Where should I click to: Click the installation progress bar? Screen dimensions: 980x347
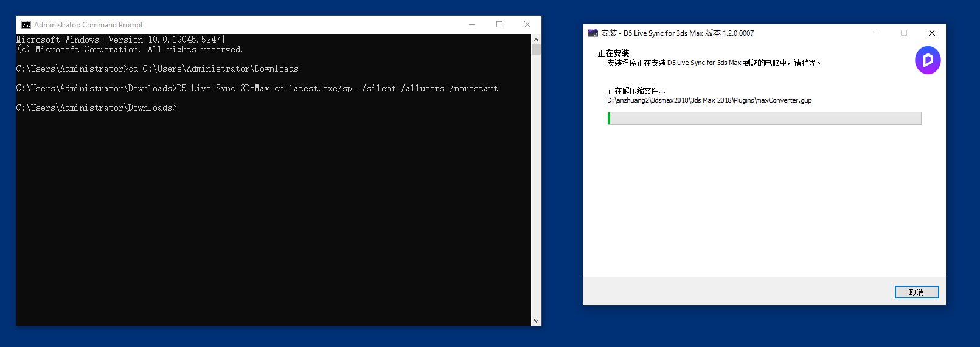pyautogui.click(x=764, y=118)
